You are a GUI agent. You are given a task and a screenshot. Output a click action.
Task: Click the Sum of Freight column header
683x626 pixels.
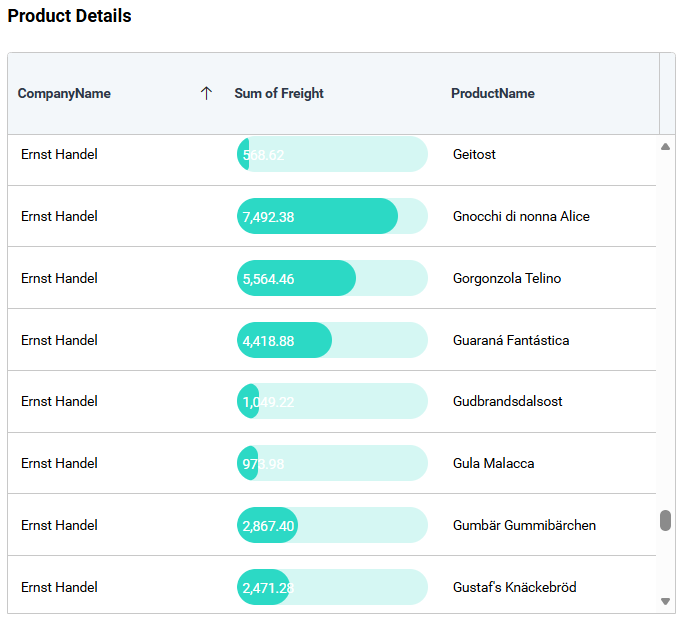(x=279, y=93)
